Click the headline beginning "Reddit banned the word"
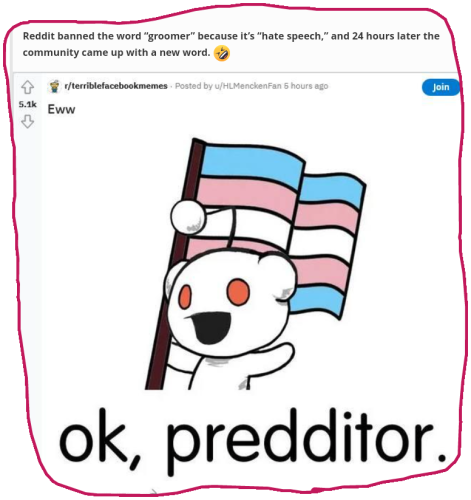Viewport: 471px width, 500px height. (x=231, y=44)
